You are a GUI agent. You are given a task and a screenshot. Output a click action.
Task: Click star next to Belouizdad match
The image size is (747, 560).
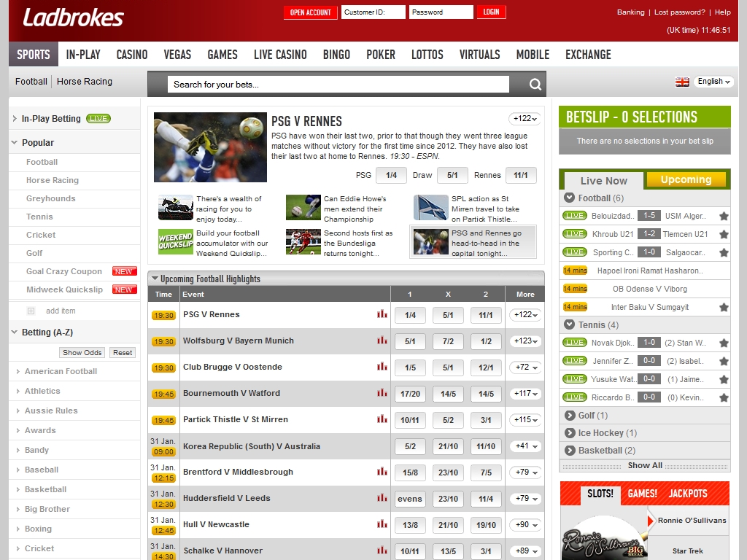(724, 216)
